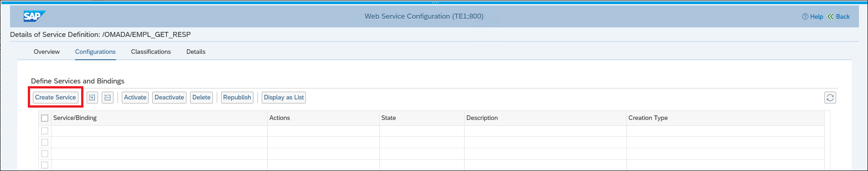Click the expand all rows icon
The width and height of the screenshot is (868, 171).
click(92, 98)
